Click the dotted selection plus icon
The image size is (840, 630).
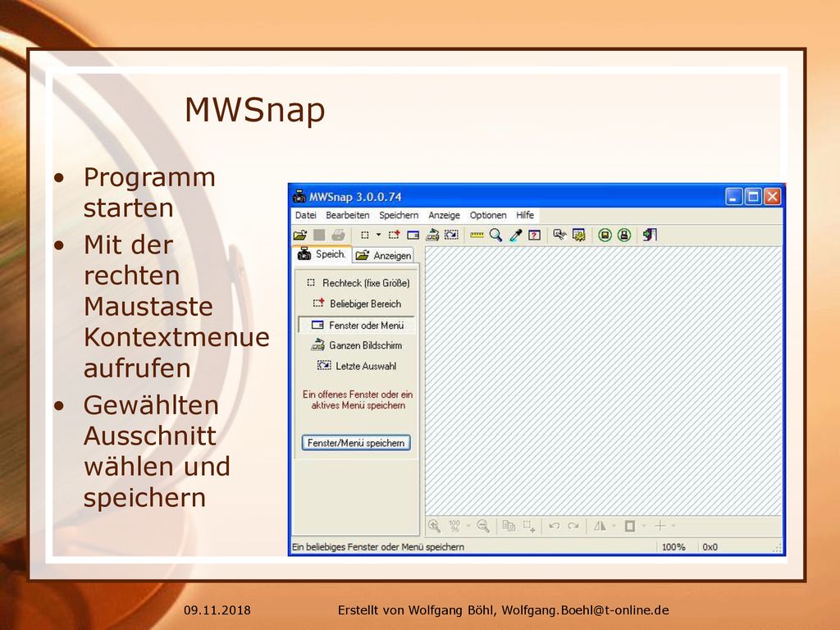(x=529, y=526)
